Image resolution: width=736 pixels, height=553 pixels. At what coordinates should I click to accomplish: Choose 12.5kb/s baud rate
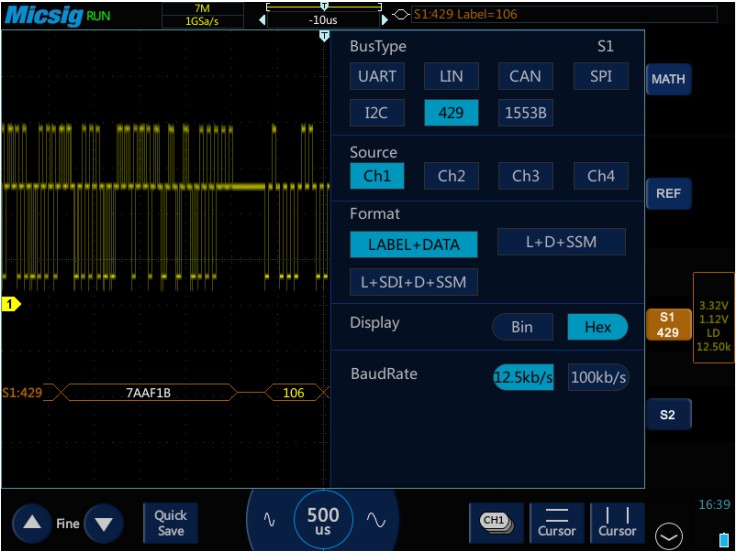point(523,377)
